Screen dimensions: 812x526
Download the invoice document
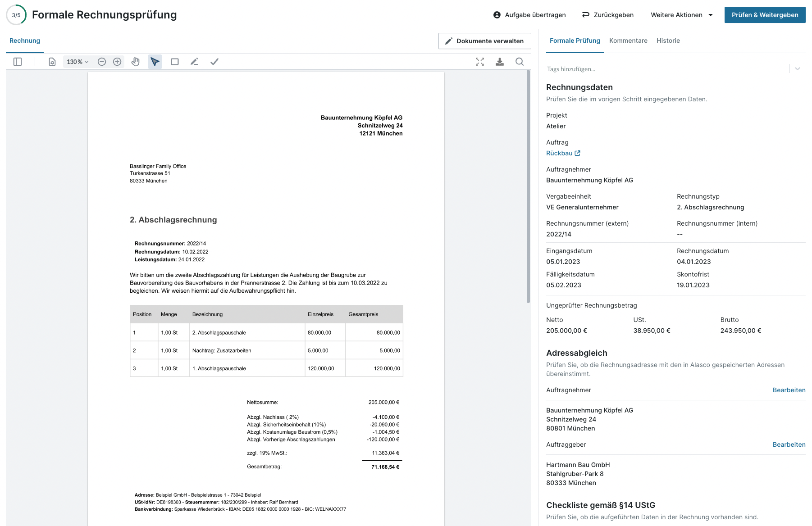(500, 62)
